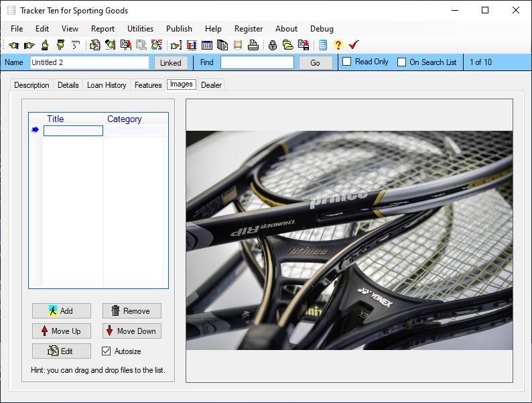
Task: Click the Find search field
Action: coord(257,62)
